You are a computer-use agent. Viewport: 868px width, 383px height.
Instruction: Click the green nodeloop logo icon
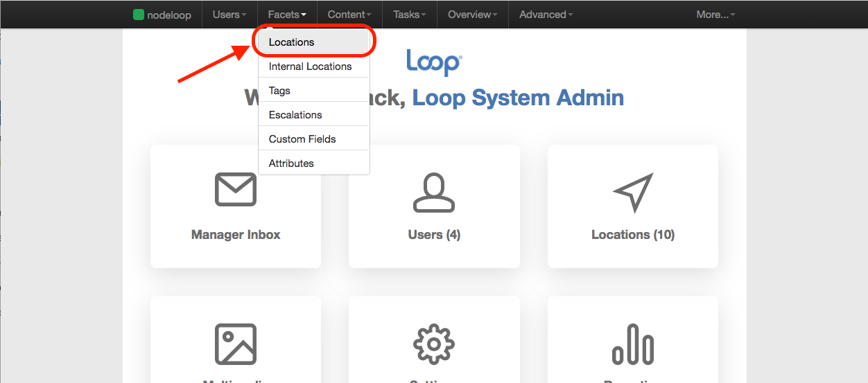139,15
